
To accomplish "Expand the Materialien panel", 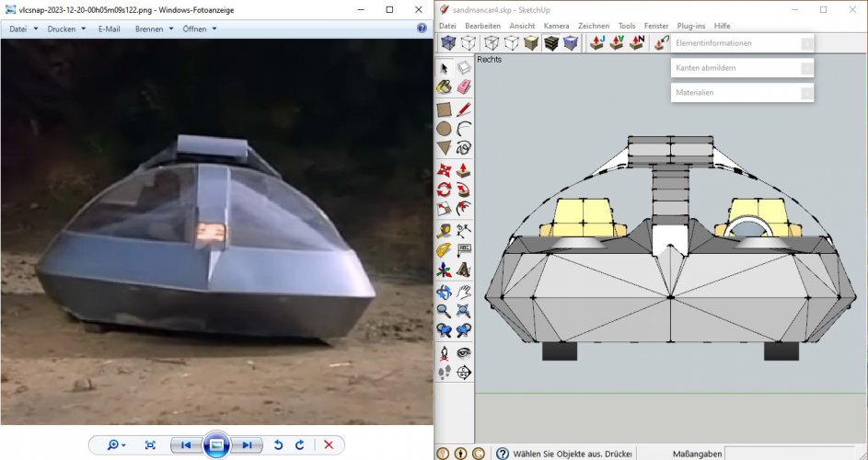I will (742, 92).
